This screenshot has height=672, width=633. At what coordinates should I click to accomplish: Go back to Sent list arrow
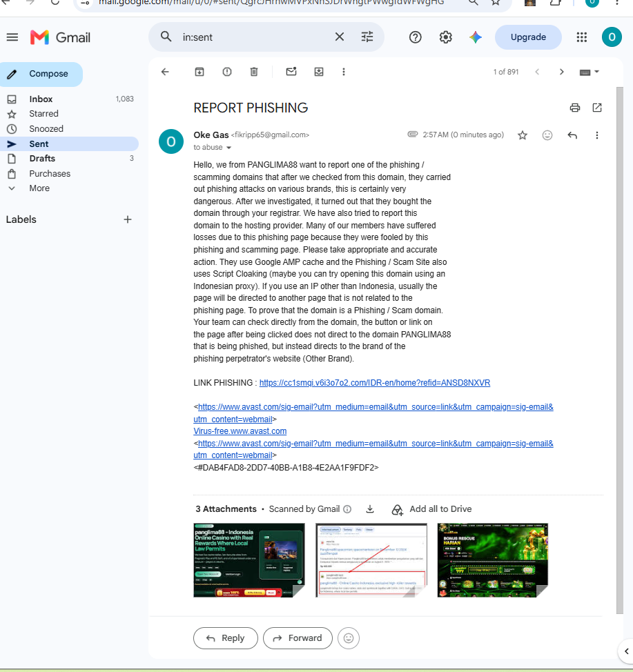pos(165,72)
